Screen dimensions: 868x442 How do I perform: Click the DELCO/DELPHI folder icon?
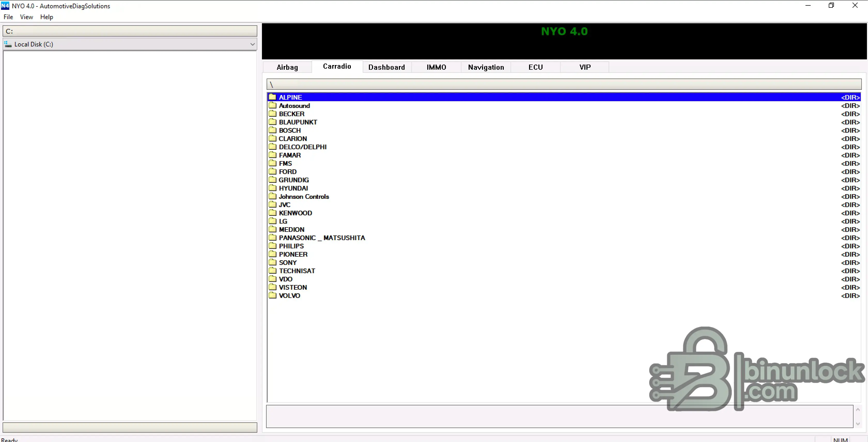point(272,146)
